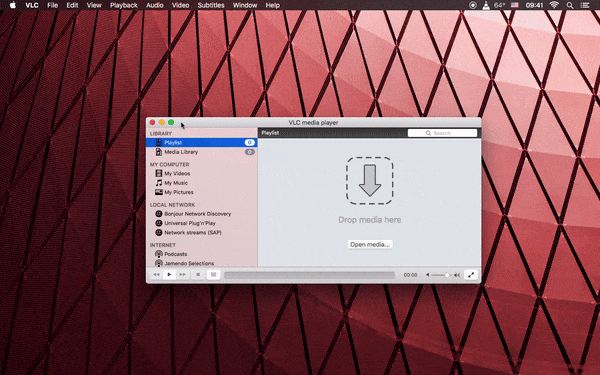Seek on the playback progress bar
Image resolution: width=600 pixels, height=375 pixels.
[x=309, y=275]
